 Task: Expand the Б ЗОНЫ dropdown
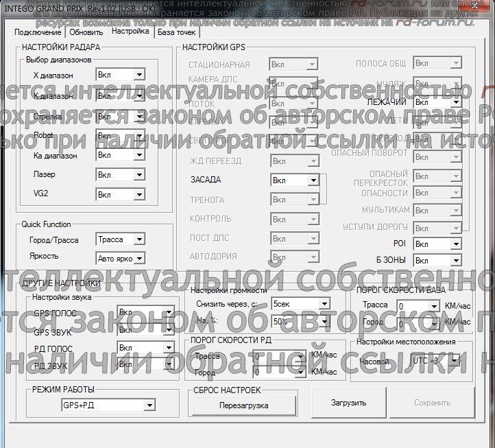[x=437, y=261]
